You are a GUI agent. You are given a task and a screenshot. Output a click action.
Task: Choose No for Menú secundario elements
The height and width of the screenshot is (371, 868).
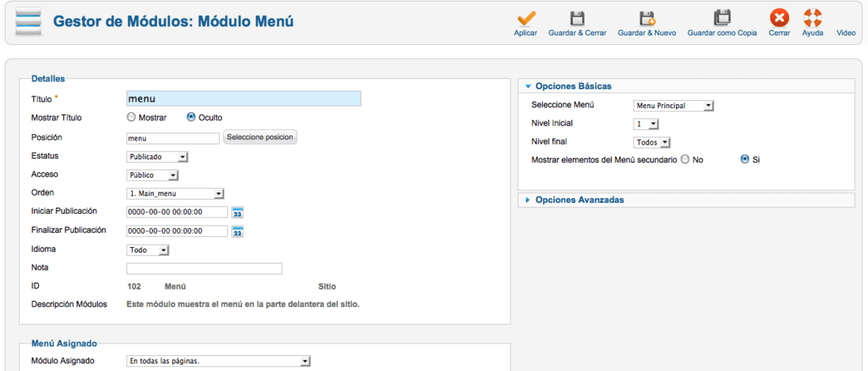click(685, 159)
